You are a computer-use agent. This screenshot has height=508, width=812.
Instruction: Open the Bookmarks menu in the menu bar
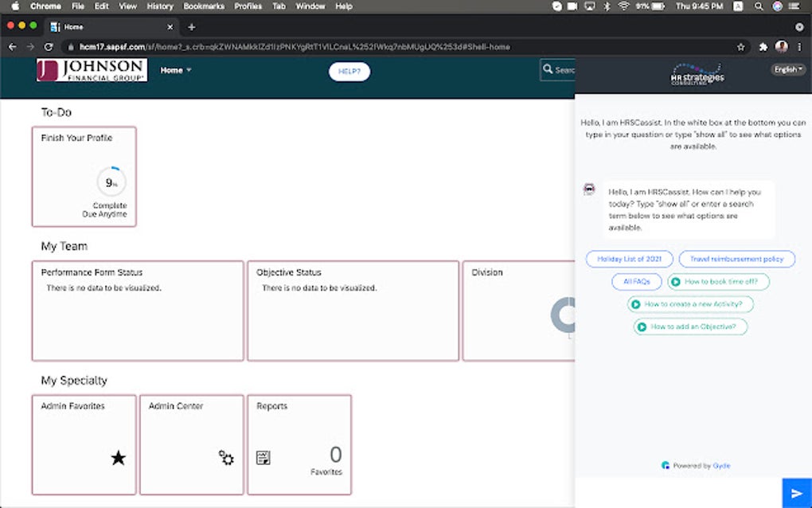point(203,6)
